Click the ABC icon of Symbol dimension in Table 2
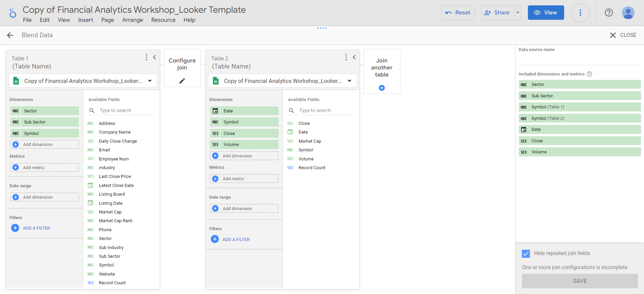The image size is (644, 294). (x=215, y=122)
